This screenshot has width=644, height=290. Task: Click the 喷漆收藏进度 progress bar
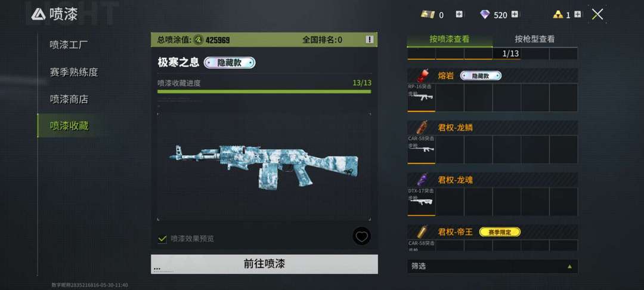click(264, 92)
